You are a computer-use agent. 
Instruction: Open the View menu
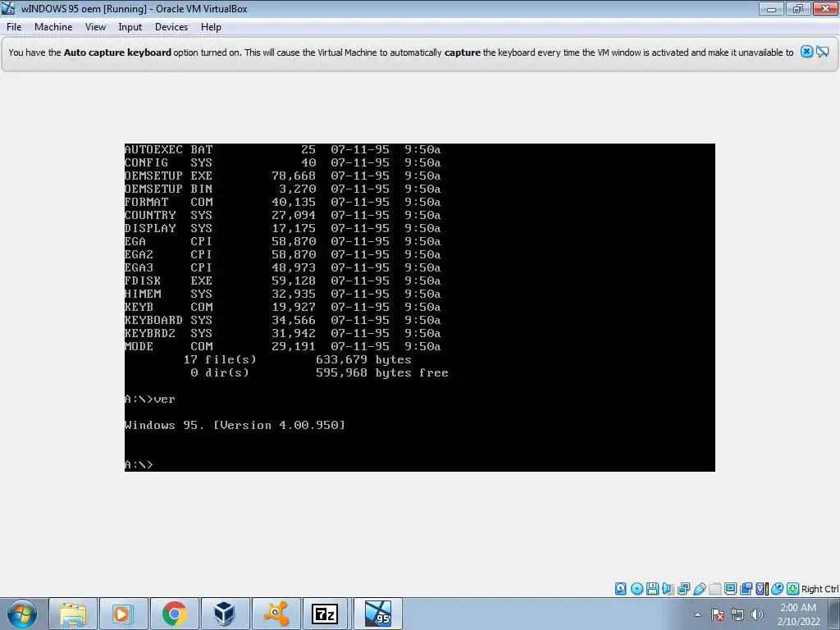coord(95,27)
